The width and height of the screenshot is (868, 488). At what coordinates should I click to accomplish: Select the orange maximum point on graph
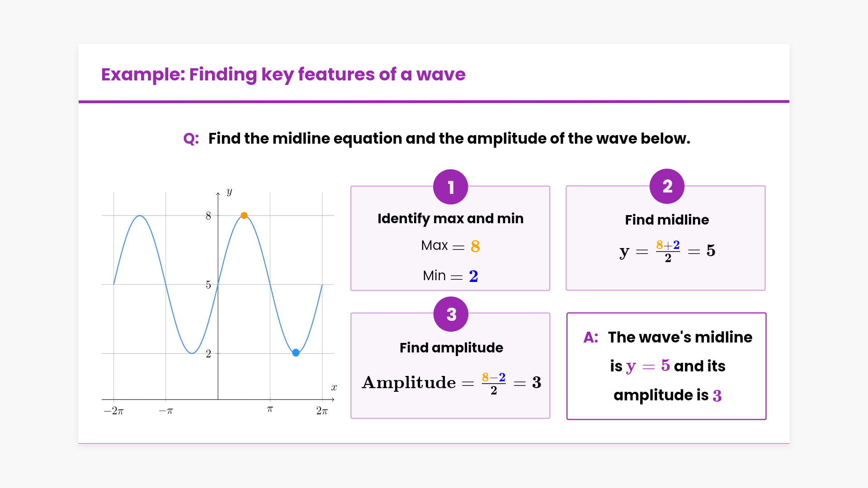(x=244, y=216)
